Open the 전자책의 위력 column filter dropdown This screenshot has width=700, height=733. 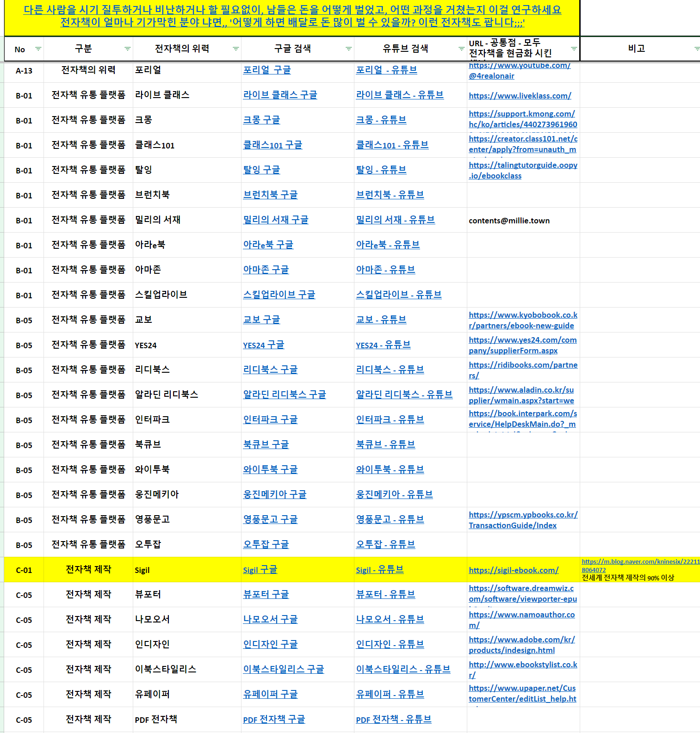point(235,49)
